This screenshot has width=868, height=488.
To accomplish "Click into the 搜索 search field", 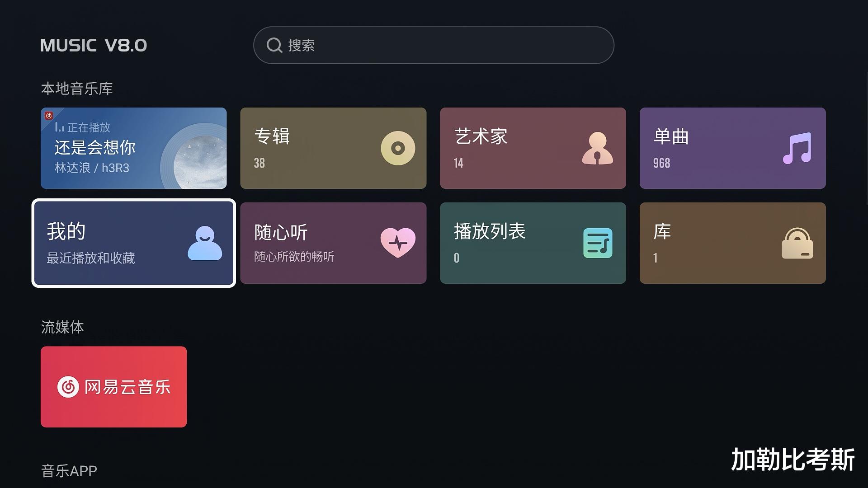I will tap(434, 45).
